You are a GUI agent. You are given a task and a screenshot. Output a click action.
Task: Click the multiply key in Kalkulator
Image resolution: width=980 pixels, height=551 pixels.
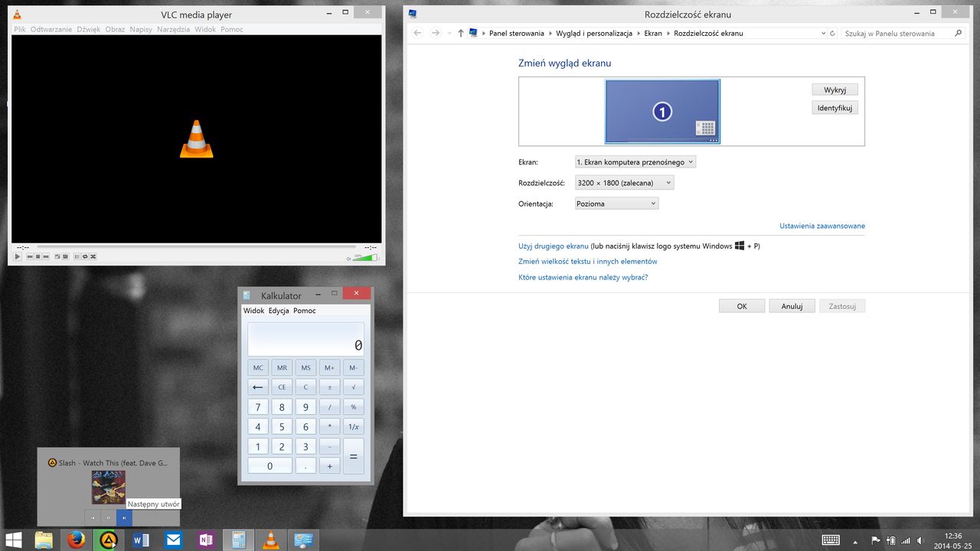(329, 427)
